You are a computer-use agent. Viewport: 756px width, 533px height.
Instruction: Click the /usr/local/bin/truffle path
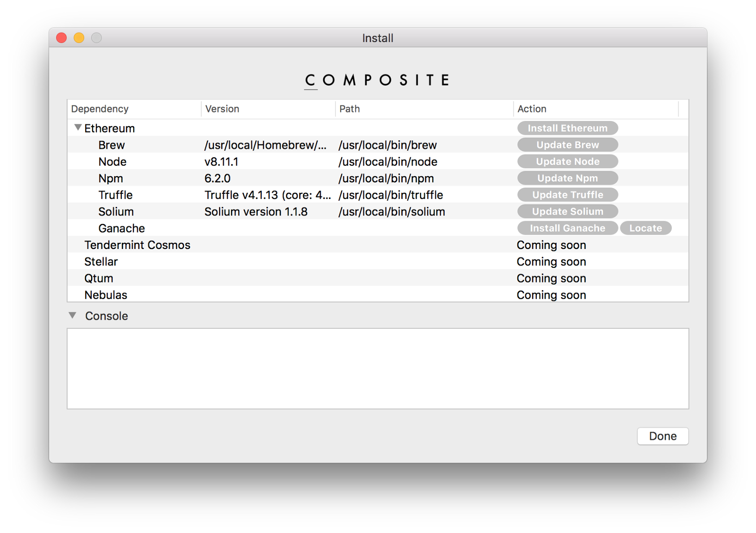(x=391, y=195)
